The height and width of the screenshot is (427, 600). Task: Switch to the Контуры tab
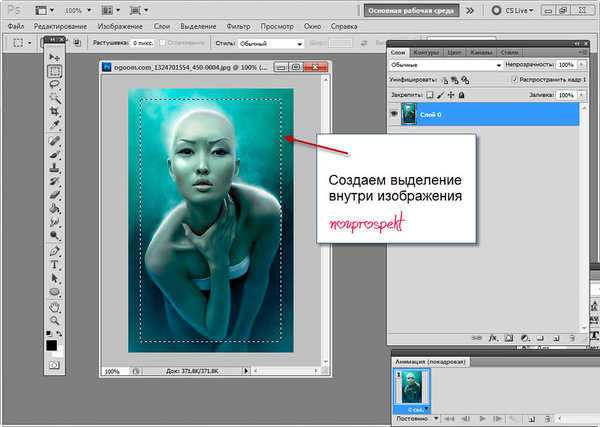click(426, 52)
